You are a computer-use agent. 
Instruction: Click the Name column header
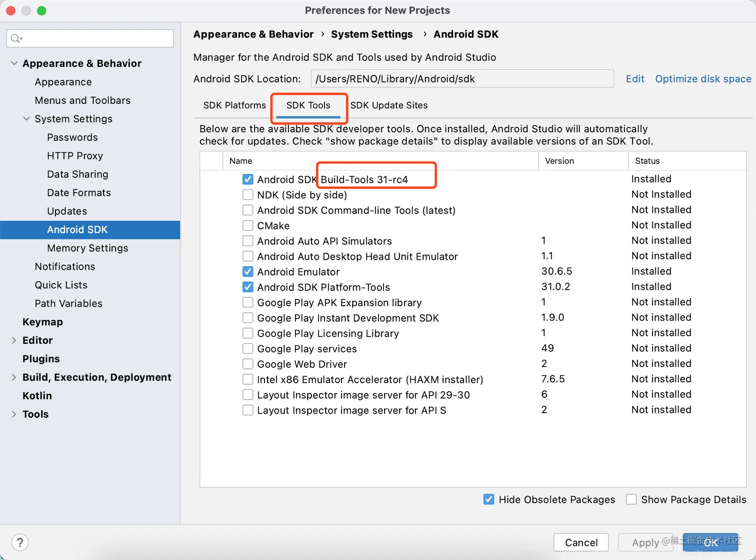point(380,161)
